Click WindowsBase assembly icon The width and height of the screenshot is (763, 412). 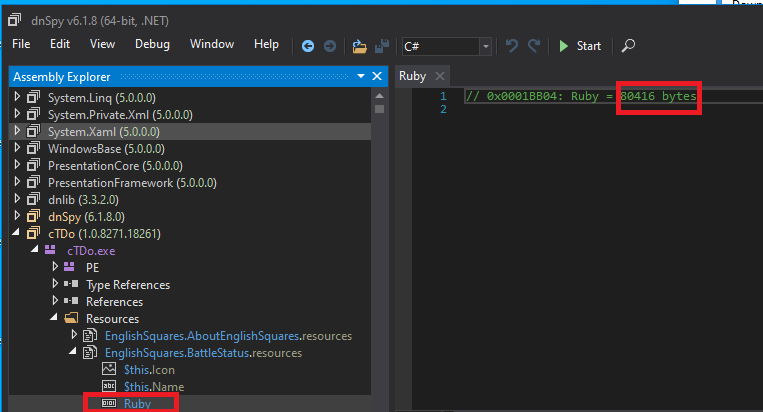(x=33, y=148)
